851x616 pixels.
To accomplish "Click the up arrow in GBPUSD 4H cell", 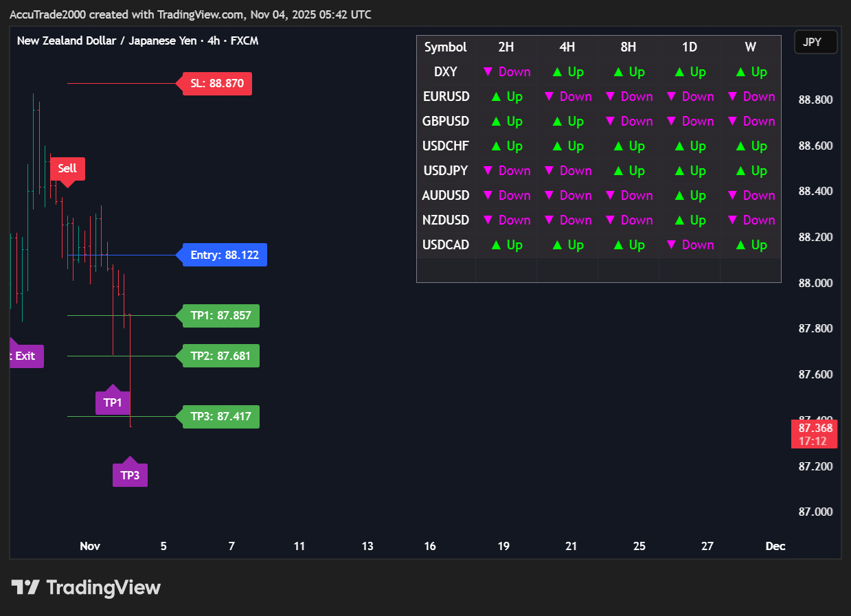I will point(557,122).
